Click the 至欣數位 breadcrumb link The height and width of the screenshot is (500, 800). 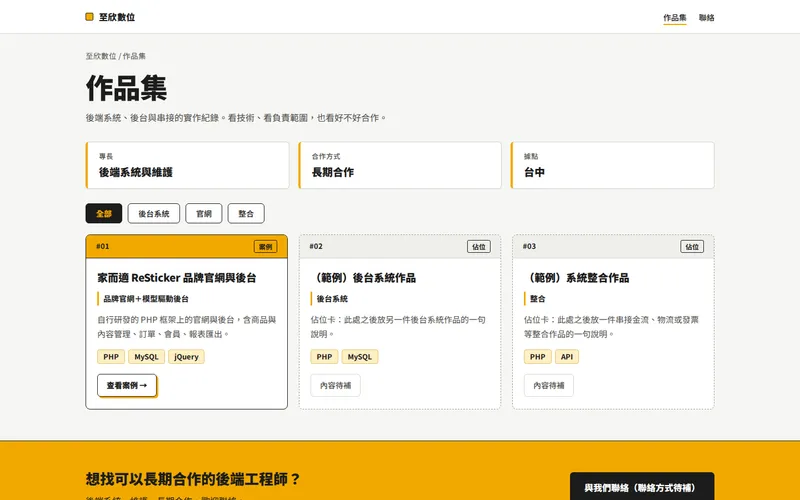point(101,56)
